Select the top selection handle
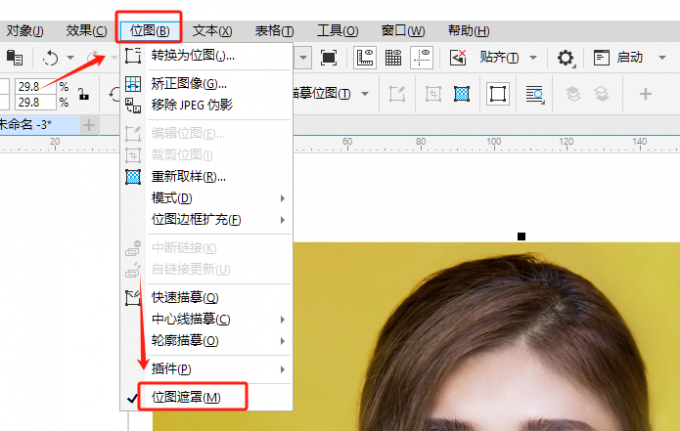 point(521,236)
